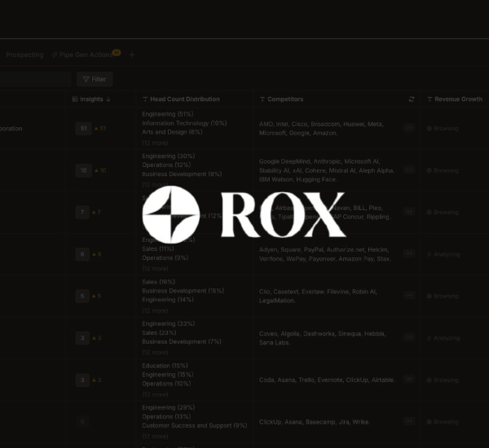Click the orange triangle 7 new-insights indicator
489x448 pixels.
[96, 213]
